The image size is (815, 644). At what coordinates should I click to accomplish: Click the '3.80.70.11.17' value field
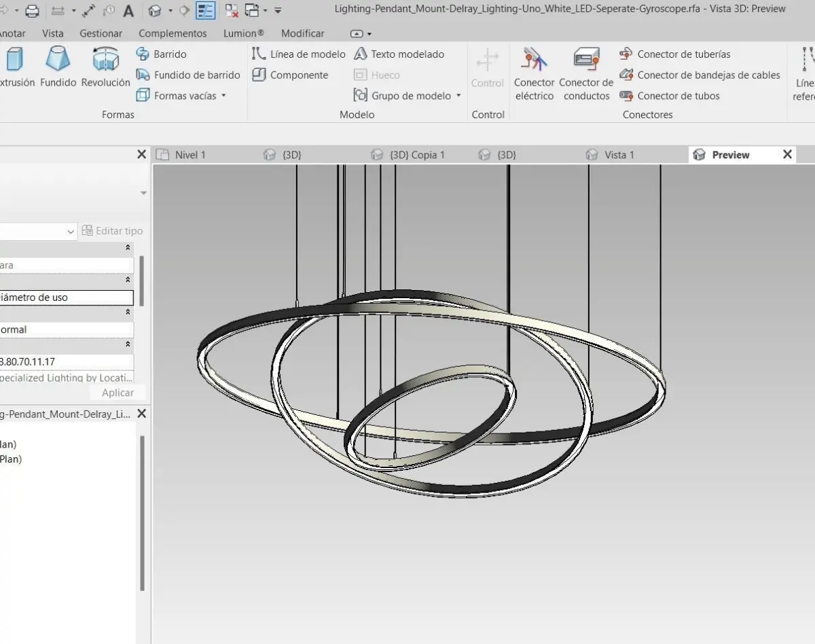67,362
